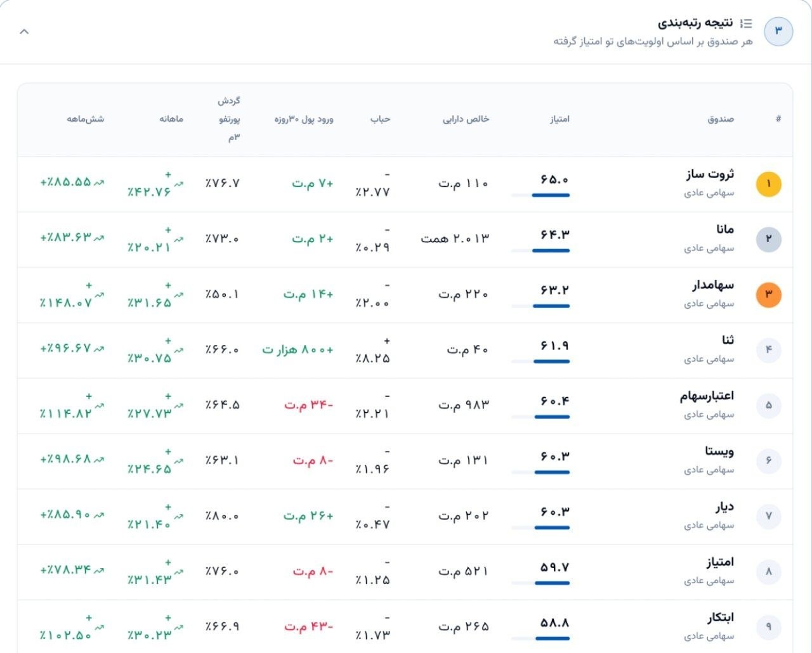This screenshot has height=653, width=812.
Task: Open the ثروت ساز fund row
Action: click(x=405, y=184)
